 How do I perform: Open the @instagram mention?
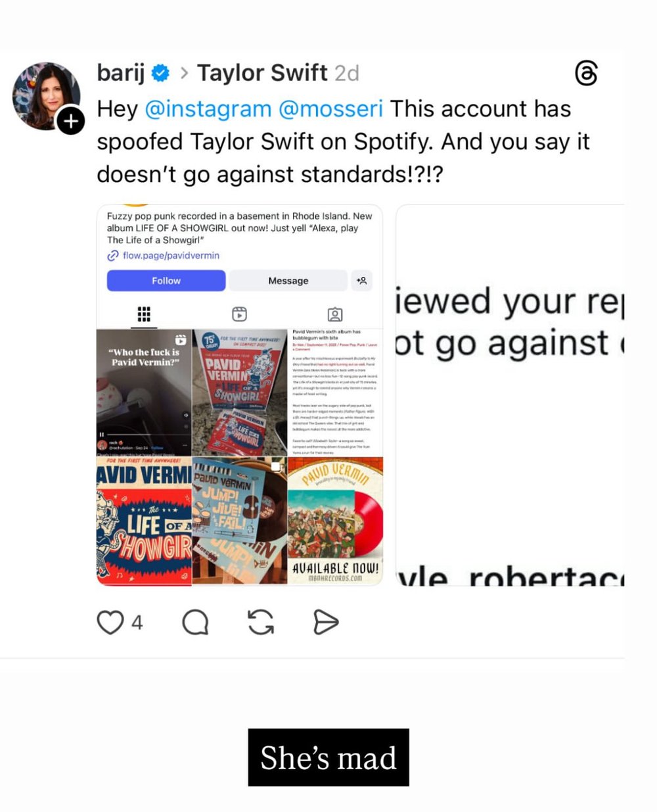[x=208, y=109]
